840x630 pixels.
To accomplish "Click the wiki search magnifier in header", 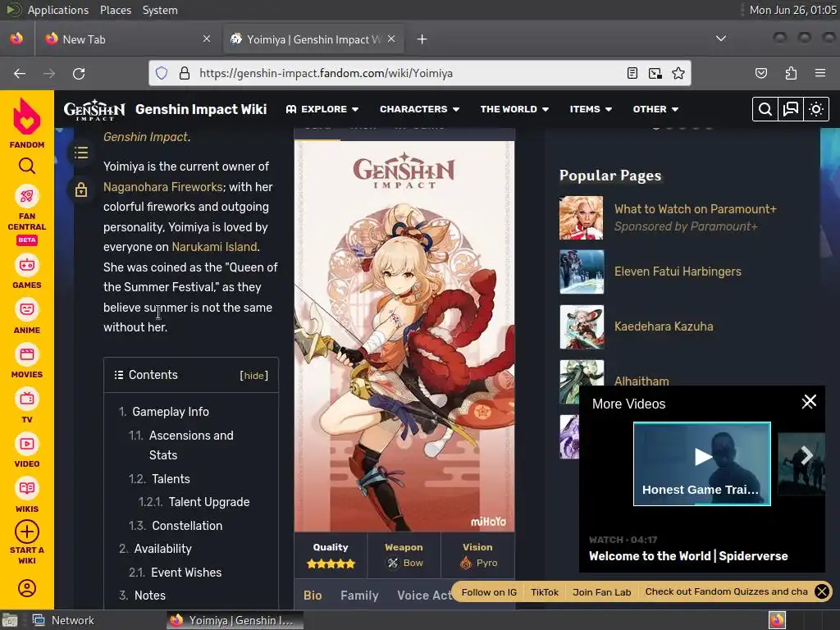I will [765, 109].
